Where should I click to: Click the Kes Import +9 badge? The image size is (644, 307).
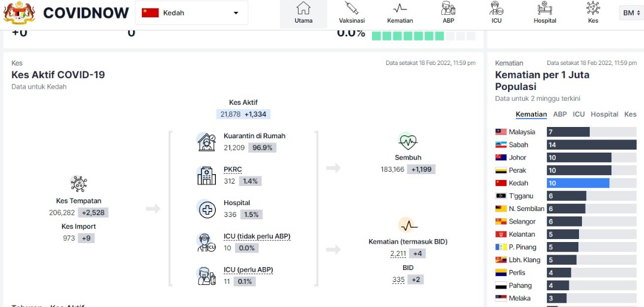coord(86,238)
